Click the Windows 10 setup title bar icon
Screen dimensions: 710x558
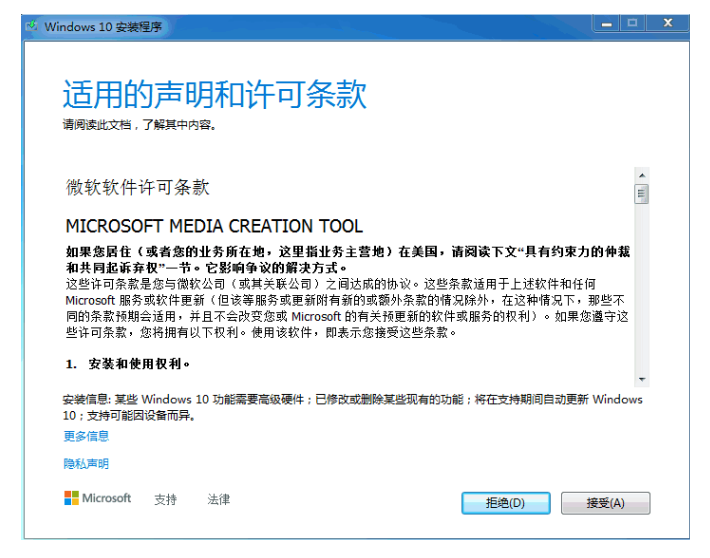(x=32, y=26)
